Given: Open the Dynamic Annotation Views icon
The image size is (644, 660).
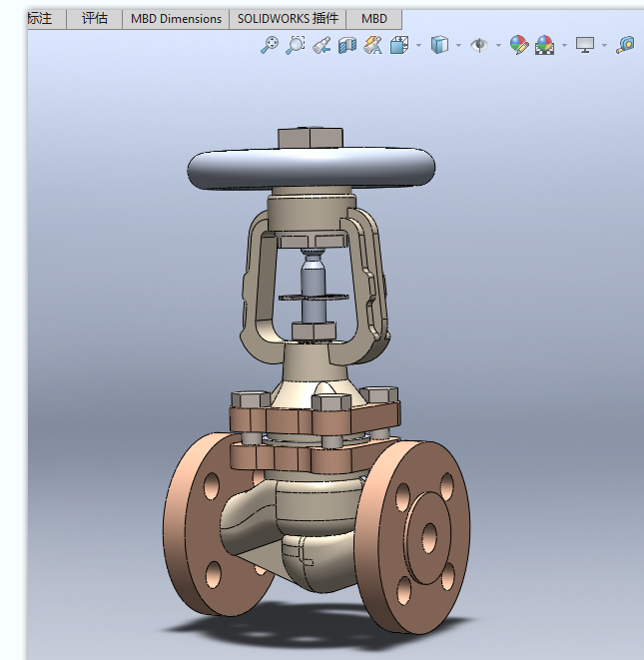Looking at the screenshot, I should click(373, 45).
